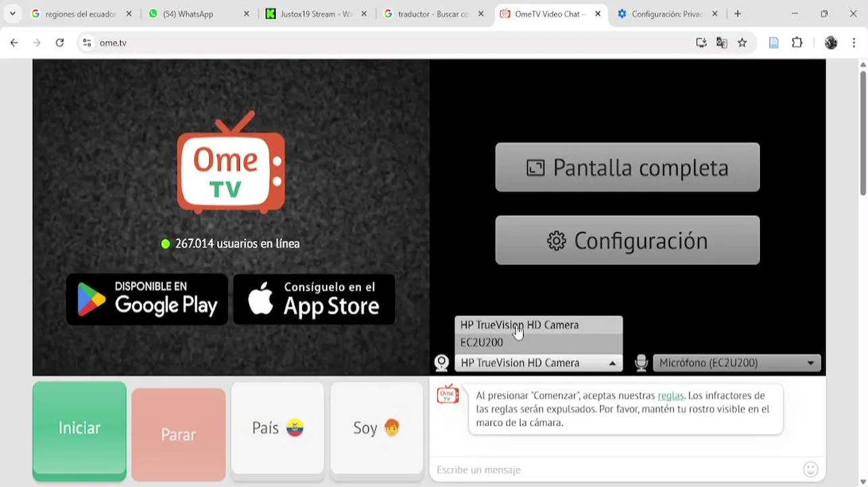Go forward to the next page
868x487 pixels.
[37, 43]
